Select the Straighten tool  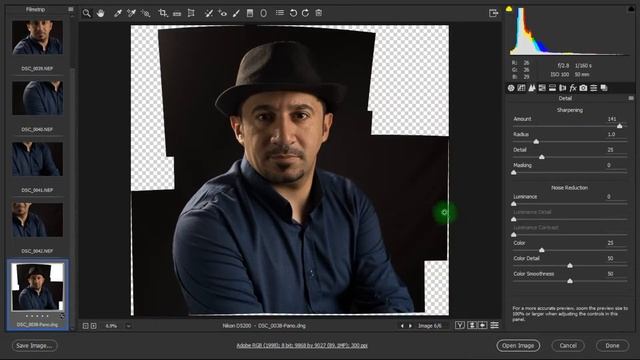[177, 13]
